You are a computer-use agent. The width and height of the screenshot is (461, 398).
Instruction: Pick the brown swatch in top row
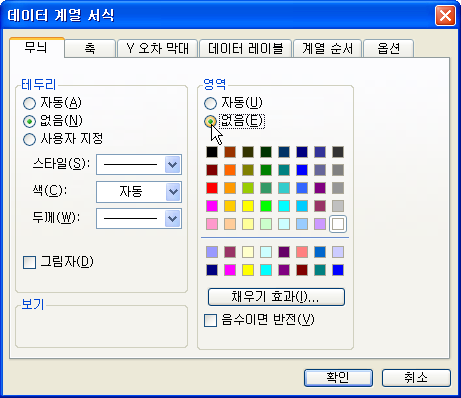[x=230, y=152]
